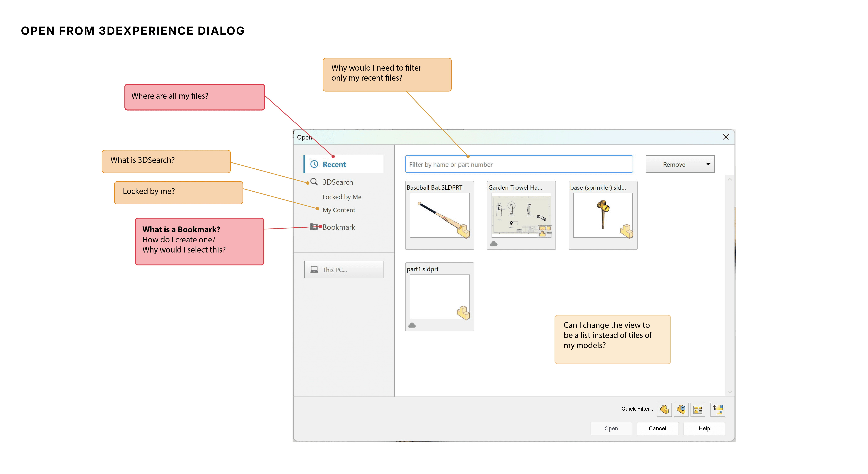
Task: Click the This PC... button
Action: pyautogui.click(x=343, y=269)
